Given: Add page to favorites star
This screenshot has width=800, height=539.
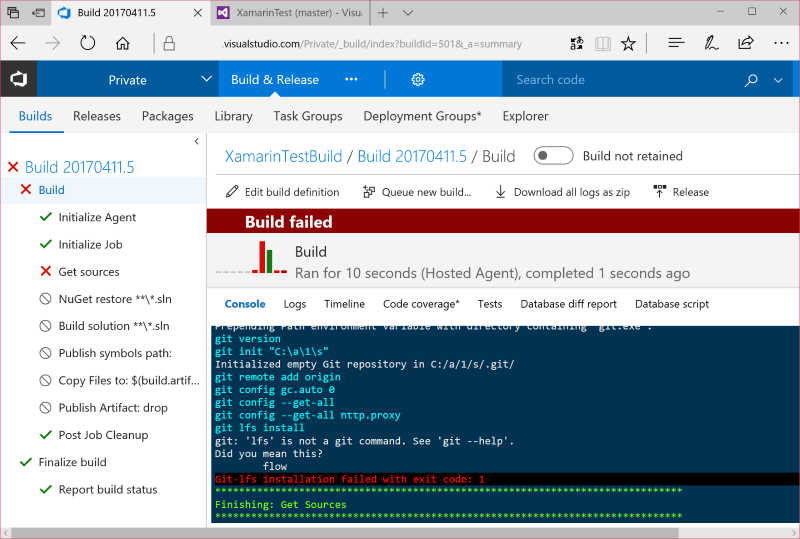Looking at the screenshot, I should tap(628, 43).
